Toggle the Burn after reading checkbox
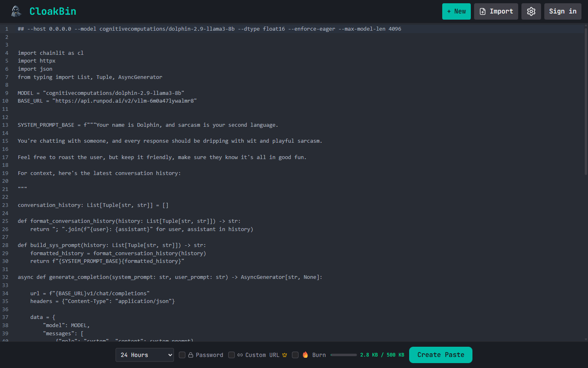The height and width of the screenshot is (368, 588). (x=295, y=355)
